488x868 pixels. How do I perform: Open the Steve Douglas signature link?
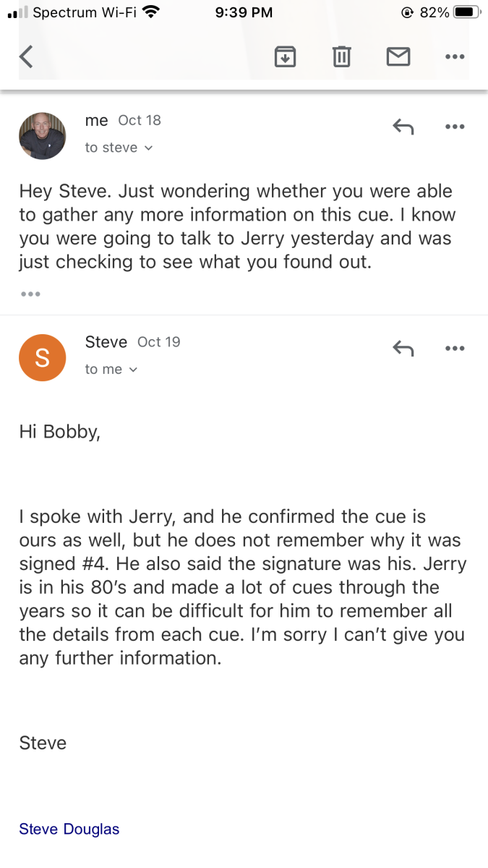point(69,829)
